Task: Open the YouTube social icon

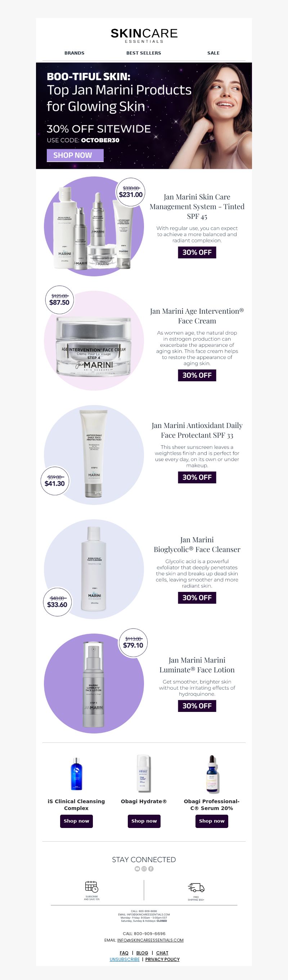Action: pos(137,869)
